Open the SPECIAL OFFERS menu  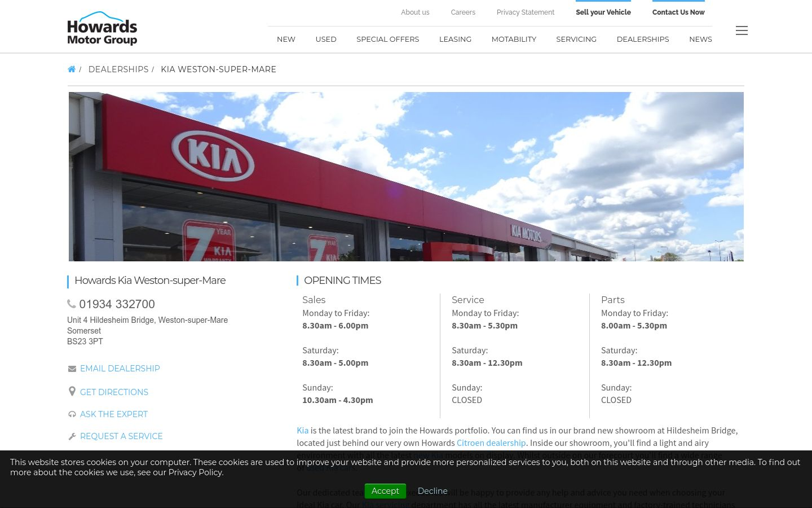388,39
